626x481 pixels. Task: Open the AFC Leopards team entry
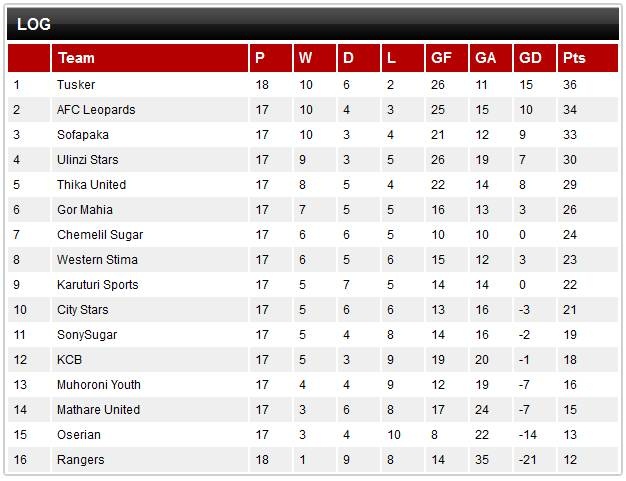96,110
